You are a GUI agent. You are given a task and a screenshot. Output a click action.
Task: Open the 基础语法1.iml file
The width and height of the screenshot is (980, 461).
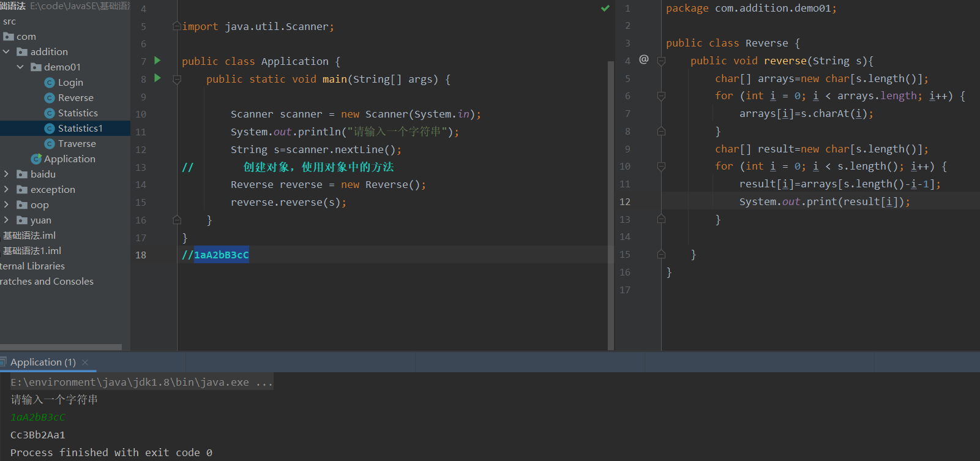tap(32, 251)
